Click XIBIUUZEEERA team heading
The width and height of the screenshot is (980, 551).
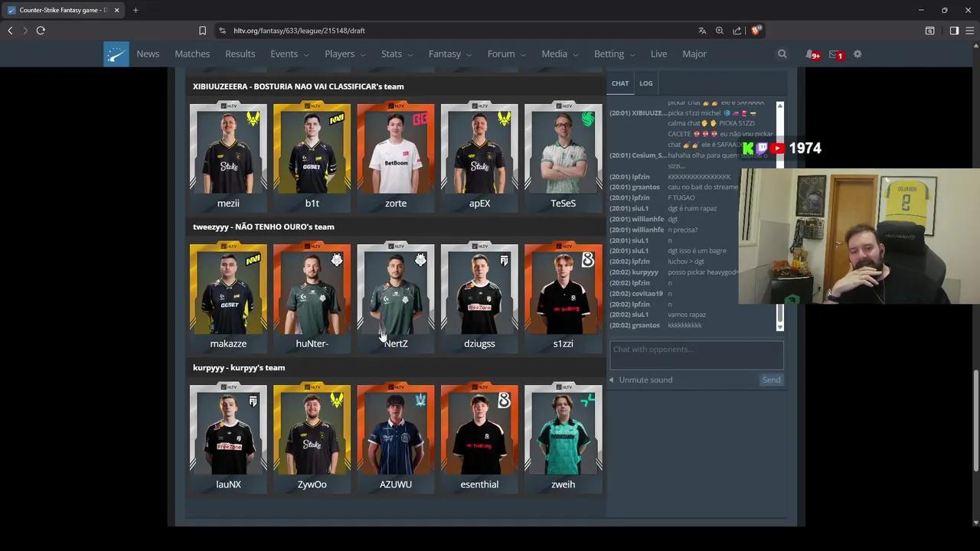coord(299,86)
